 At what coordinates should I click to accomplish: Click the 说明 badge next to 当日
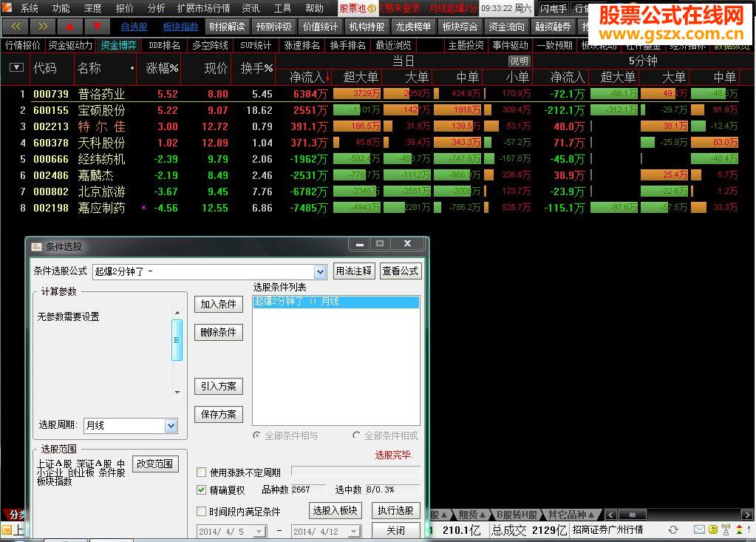click(519, 61)
